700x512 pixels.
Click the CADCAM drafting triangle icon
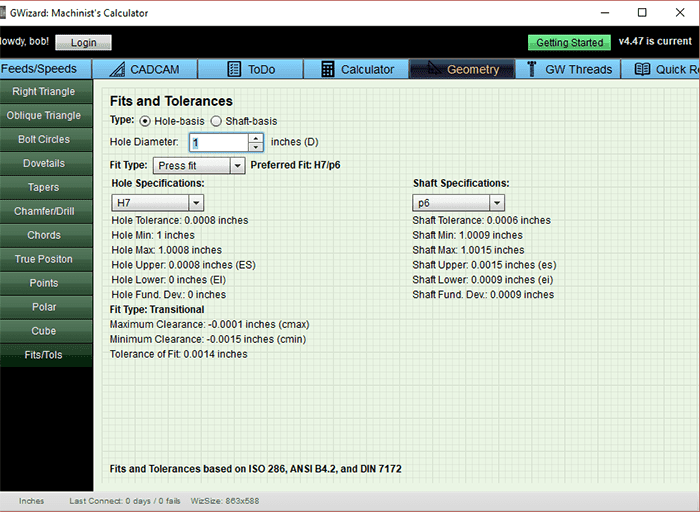pos(117,69)
